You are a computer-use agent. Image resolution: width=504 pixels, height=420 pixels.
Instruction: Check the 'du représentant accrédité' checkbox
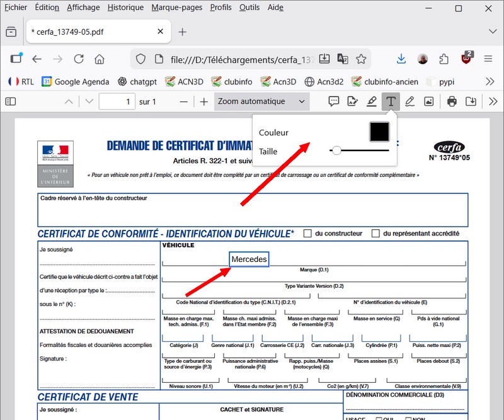[x=375, y=234]
